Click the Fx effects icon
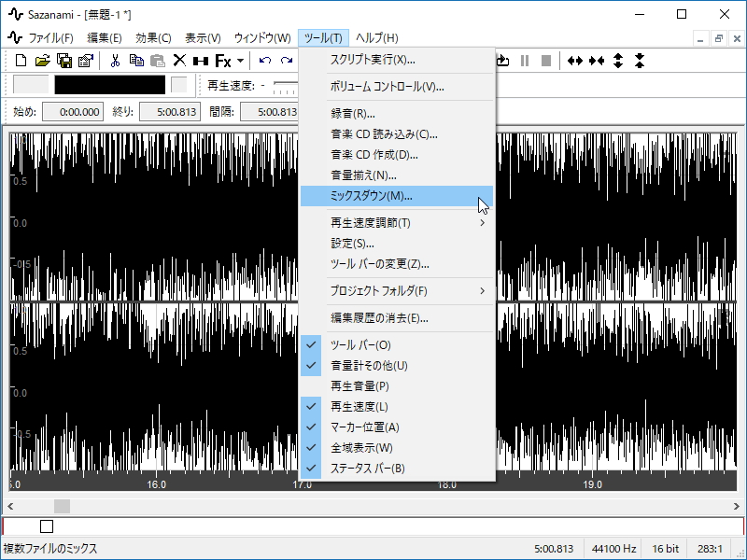This screenshot has width=747, height=560. (x=222, y=61)
